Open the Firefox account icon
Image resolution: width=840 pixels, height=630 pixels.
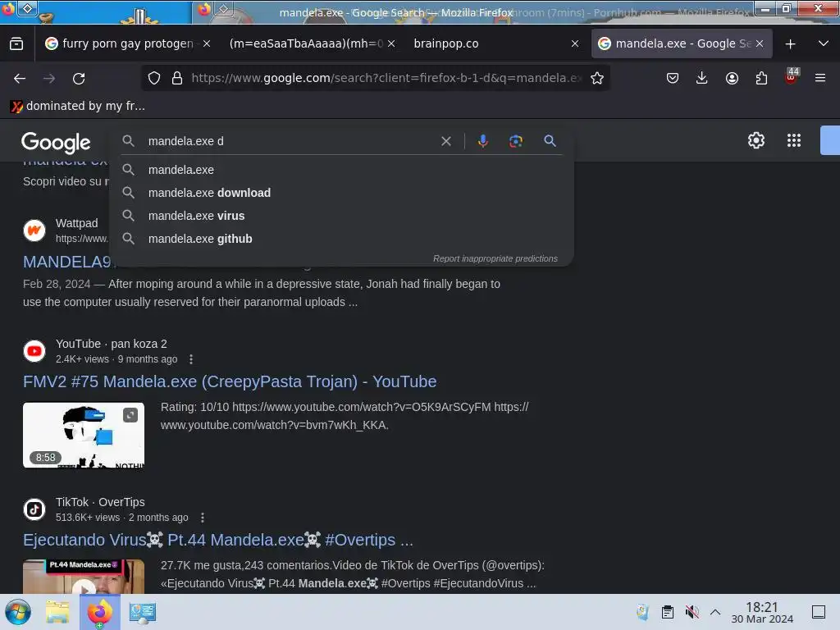click(x=732, y=78)
